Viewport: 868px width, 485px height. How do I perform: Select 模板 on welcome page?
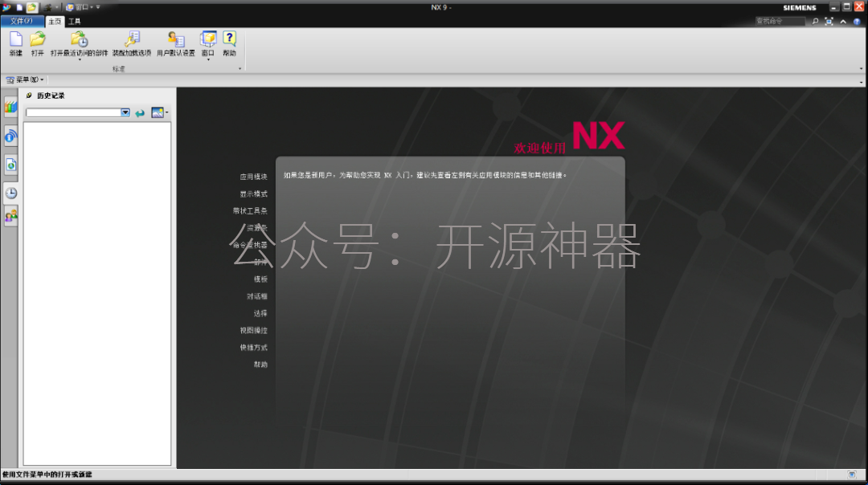click(260, 279)
